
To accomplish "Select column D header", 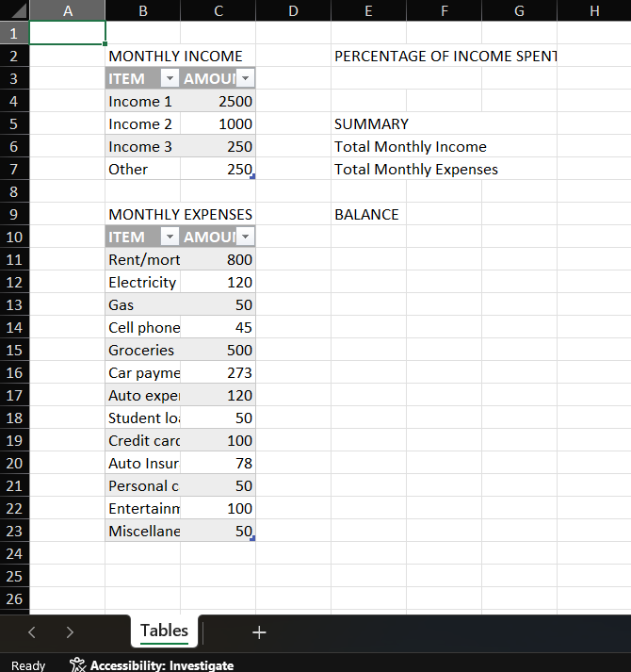I will click(294, 10).
